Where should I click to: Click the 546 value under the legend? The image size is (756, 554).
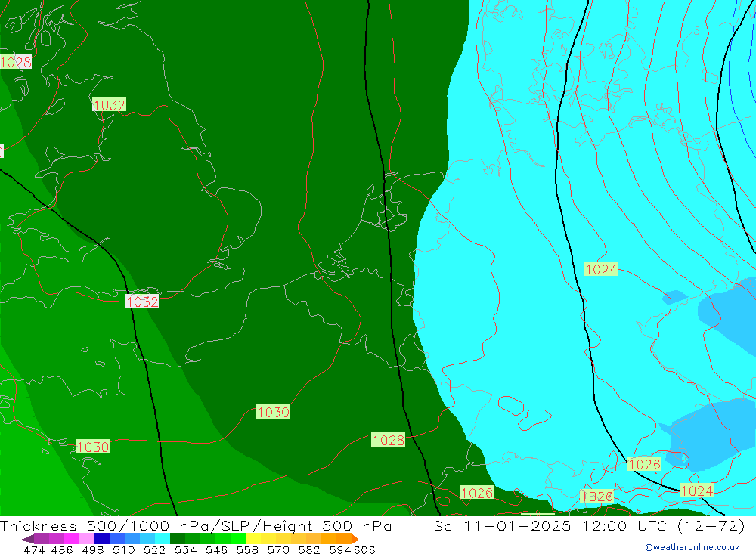(x=216, y=549)
